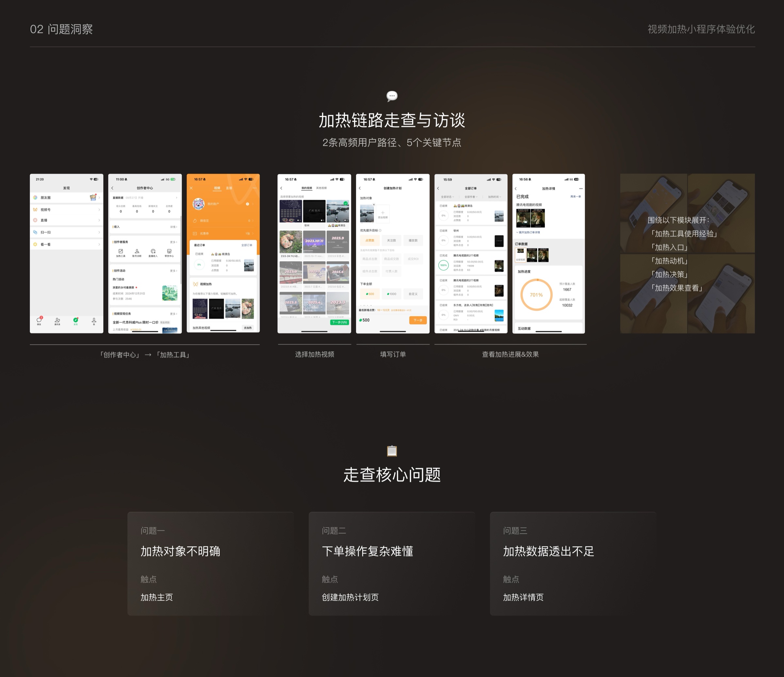
Task: Tap the 账号诊断 icon
Action: (137, 252)
